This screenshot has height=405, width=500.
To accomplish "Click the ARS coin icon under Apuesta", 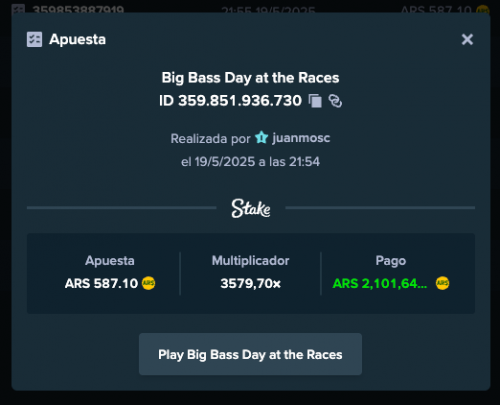I will tap(149, 283).
